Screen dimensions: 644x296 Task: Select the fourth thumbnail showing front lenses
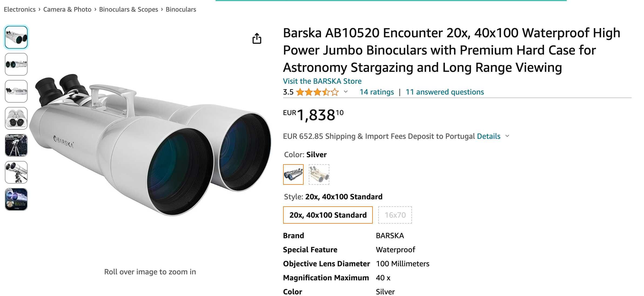[x=16, y=118]
